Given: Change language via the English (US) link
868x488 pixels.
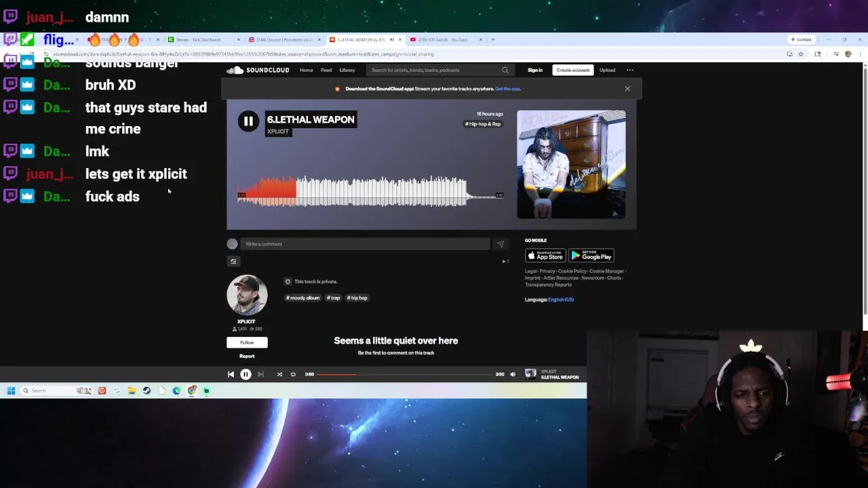Looking at the screenshot, I should tap(561, 300).
